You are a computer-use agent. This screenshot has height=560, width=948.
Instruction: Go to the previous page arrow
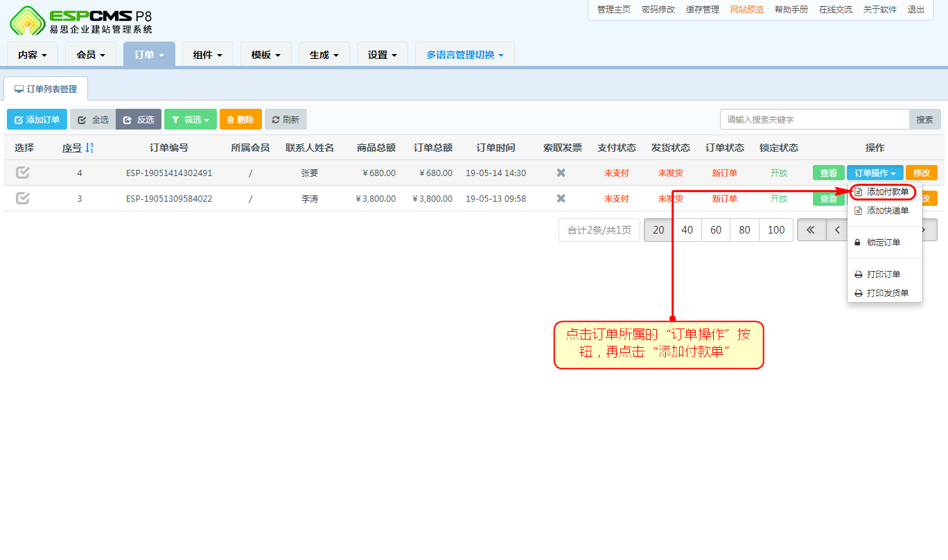pyautogui.click(x=837, y=230)
